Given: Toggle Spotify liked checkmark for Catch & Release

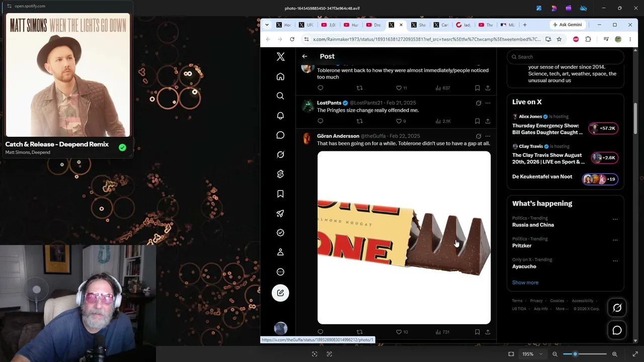Looking at the screenshot, I should pyautogui.click(x=122, y=147).
